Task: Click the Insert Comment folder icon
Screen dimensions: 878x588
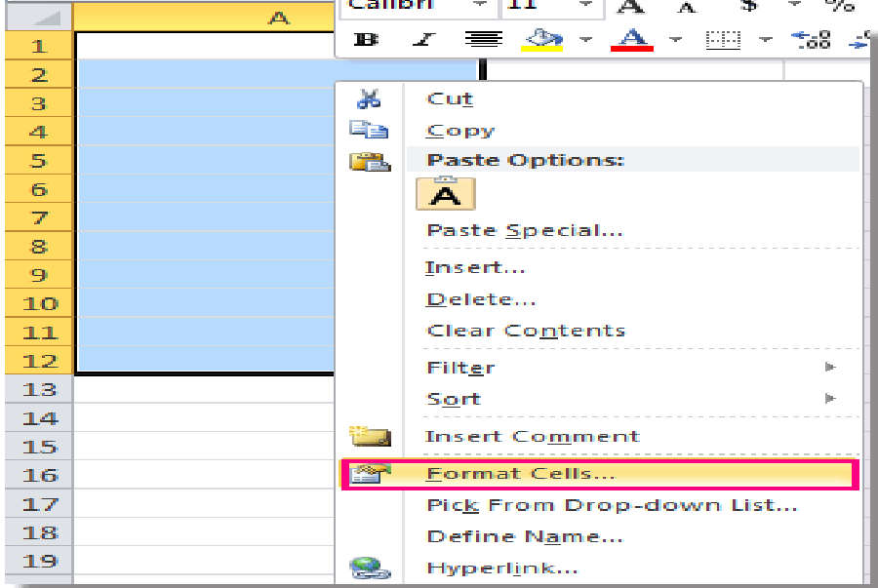Action: [x=370, y=436]
